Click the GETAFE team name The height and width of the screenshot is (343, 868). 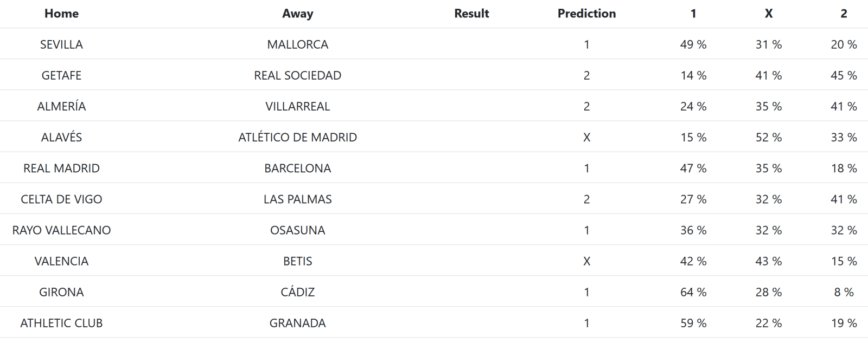pyautogui.click(x=61, y=75)
